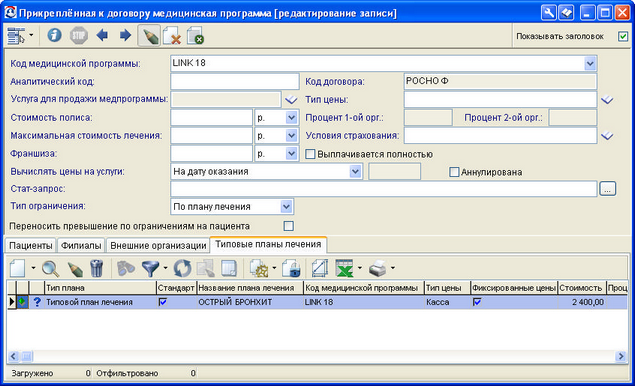
Task: Click the blue information icon
Action: [54, 35]
